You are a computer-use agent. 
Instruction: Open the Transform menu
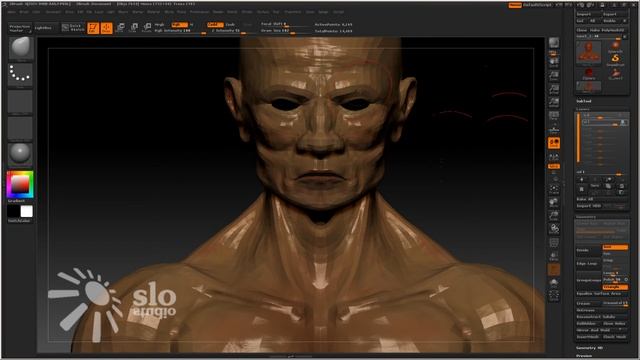[293, 12]
